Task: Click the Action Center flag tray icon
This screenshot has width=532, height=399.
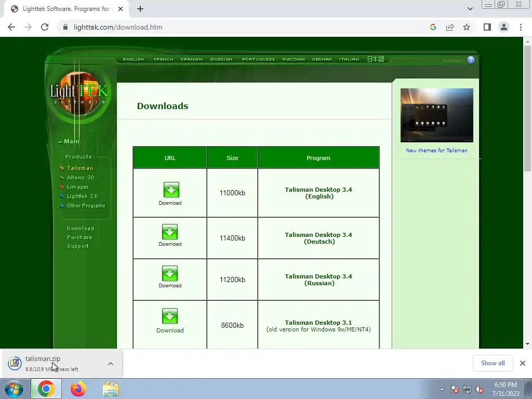Action: point(454,389)
